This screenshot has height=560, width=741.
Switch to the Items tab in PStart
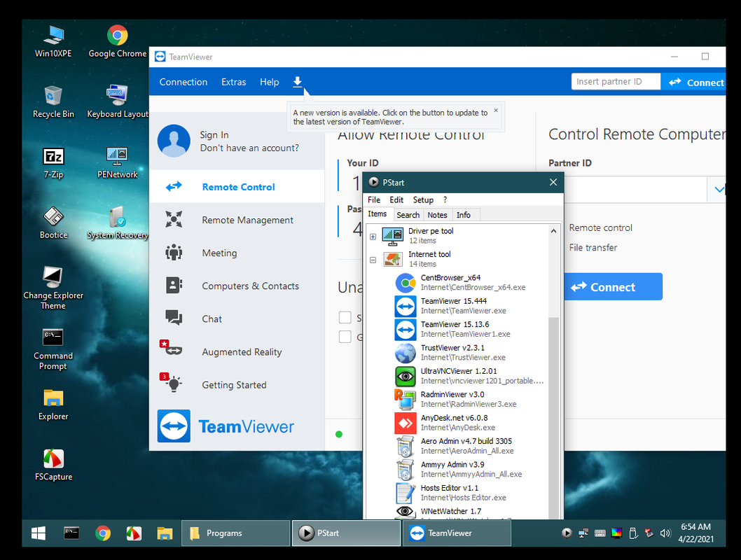click(377, 214)
